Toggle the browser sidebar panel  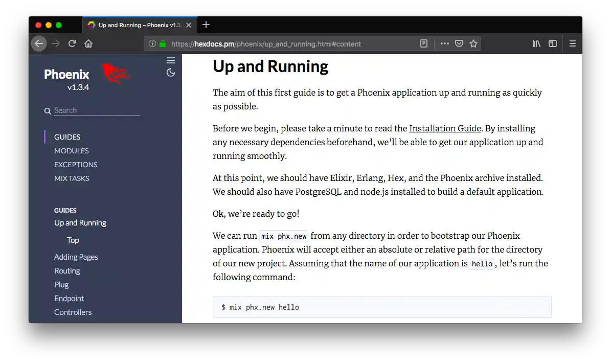click(553, 43)
